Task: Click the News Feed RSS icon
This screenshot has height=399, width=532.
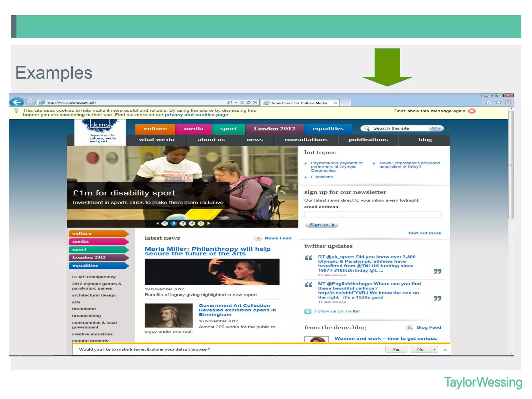Action: [258, 238]
